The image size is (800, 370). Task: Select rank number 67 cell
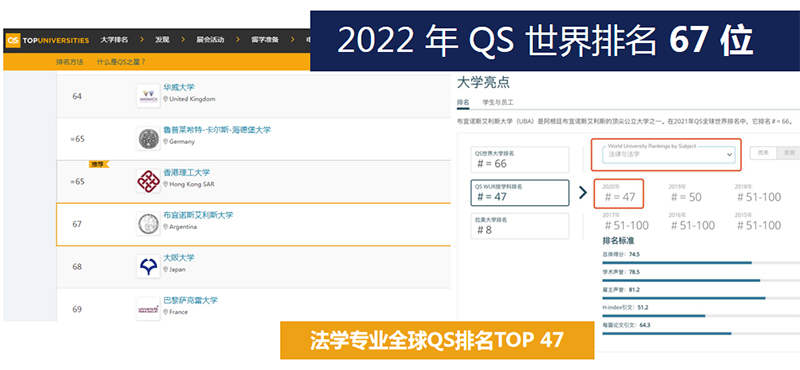tap(77, 224)
